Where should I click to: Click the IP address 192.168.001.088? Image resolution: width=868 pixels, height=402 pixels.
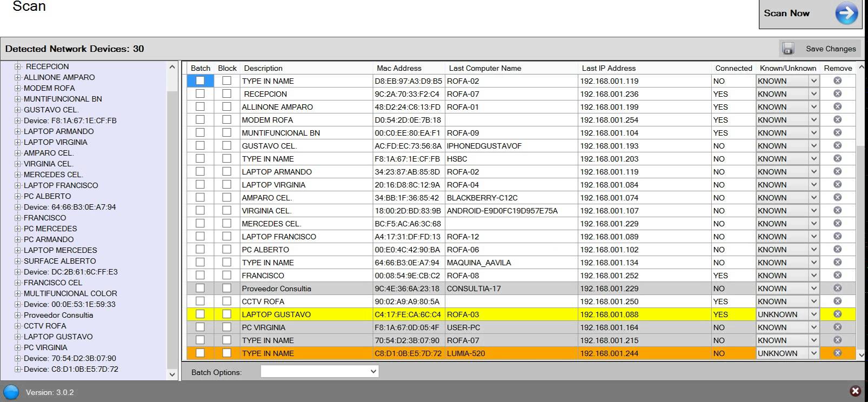pyautogui.click(x=609, y=314)
